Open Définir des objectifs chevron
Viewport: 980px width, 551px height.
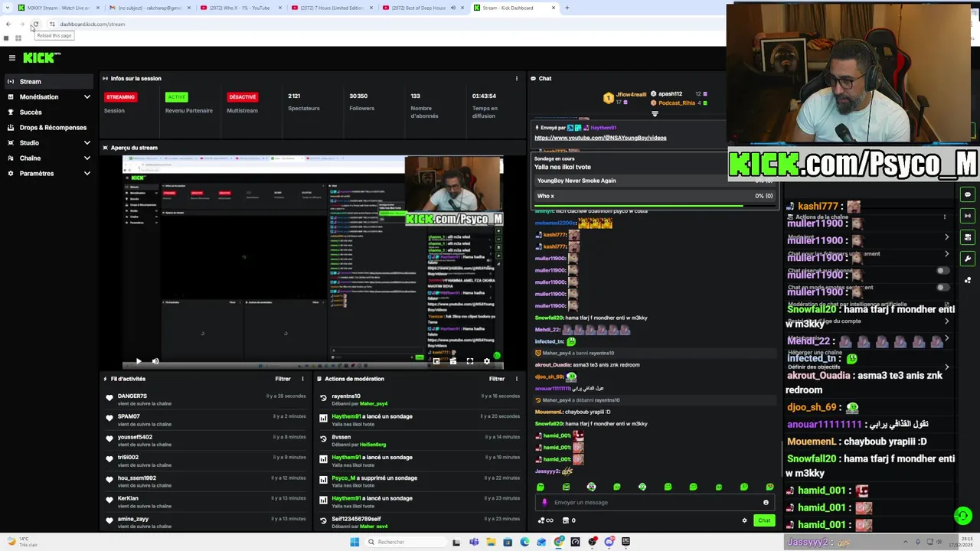point(946,367)
